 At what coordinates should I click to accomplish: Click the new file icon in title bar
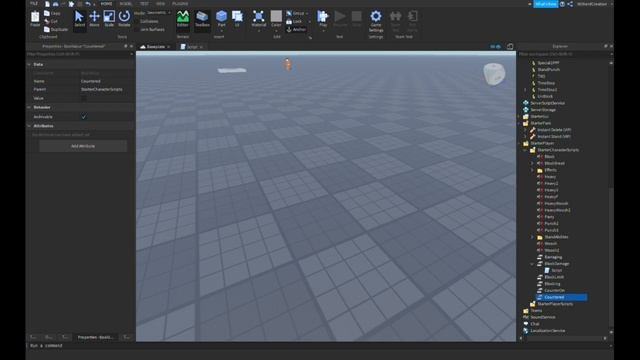point(47,4)
